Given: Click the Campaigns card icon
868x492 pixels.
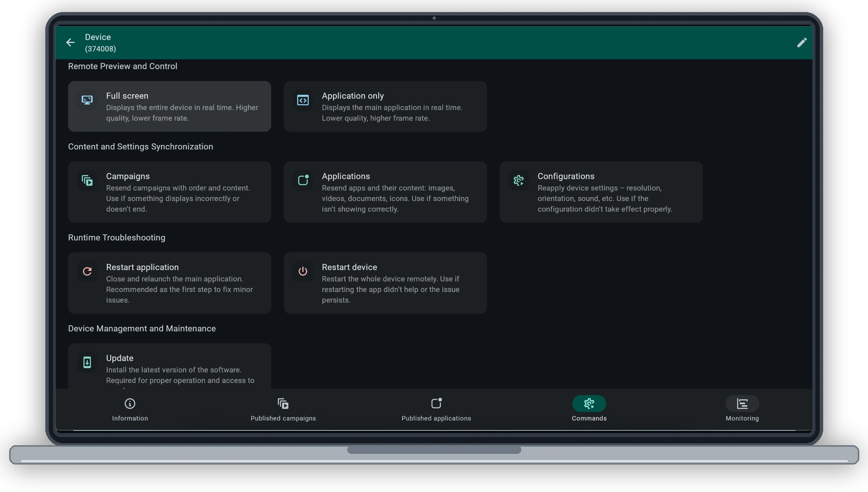Looking at the screenshot, I should click(x=87, y=180).
